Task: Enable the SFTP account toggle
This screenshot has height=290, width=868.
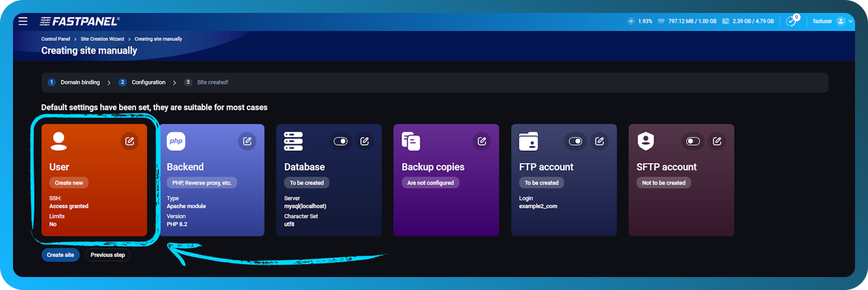Action: [x=692, y=141]
